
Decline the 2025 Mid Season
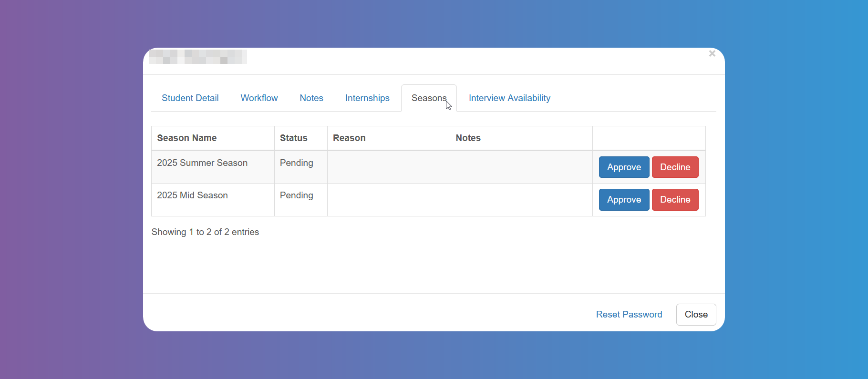pyautogui.click(x=675, y=200)
